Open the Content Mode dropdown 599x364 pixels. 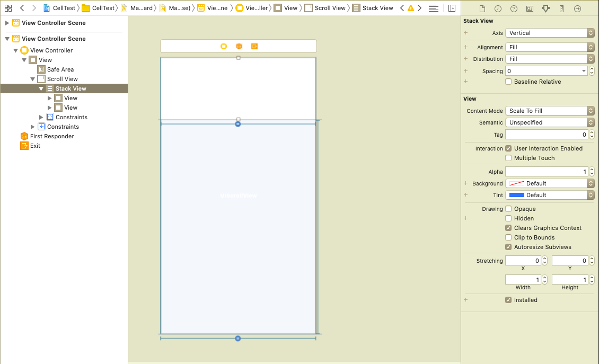[x=550, y=111]
